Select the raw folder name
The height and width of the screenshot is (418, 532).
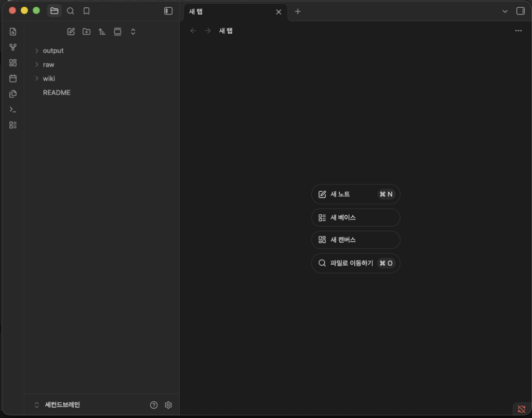48,64
